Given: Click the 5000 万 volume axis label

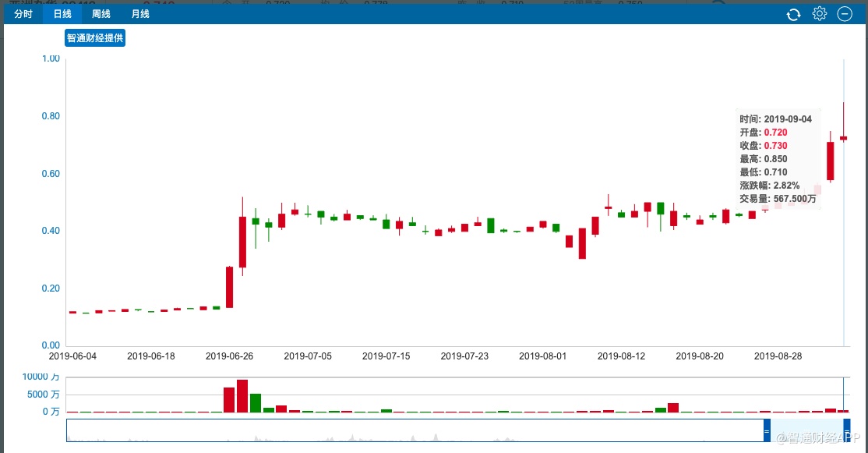Looking at the screenshot, I should click(x=43, y=395).
